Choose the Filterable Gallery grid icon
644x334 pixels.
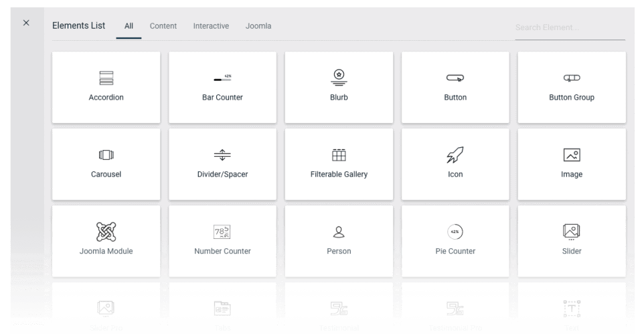click(x=339, y=155)
